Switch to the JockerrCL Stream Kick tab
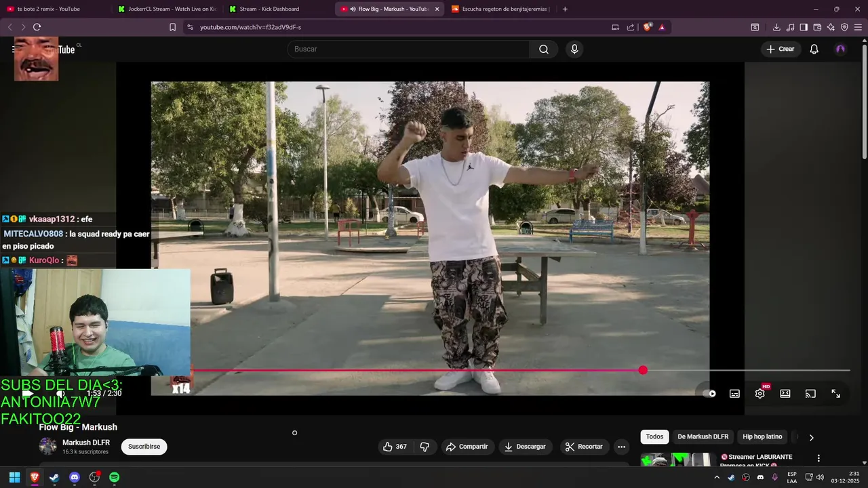 click(x=166, y=9)
